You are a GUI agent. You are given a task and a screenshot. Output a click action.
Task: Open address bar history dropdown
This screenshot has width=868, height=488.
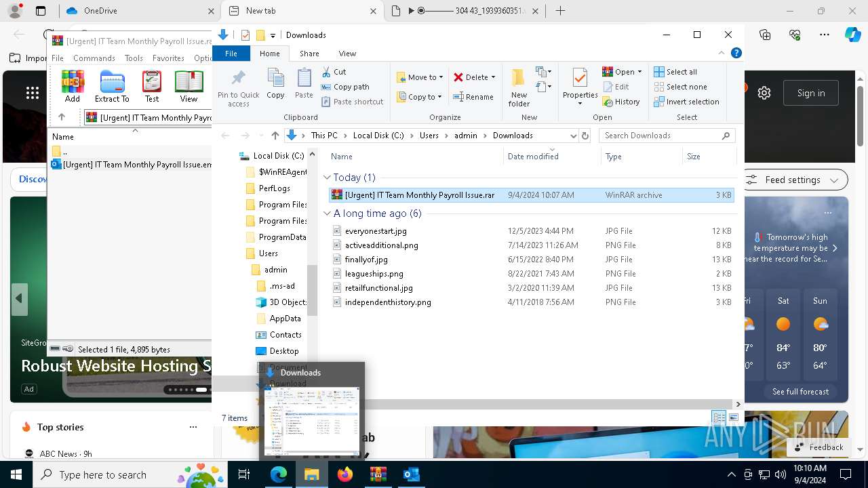(574, 136)
